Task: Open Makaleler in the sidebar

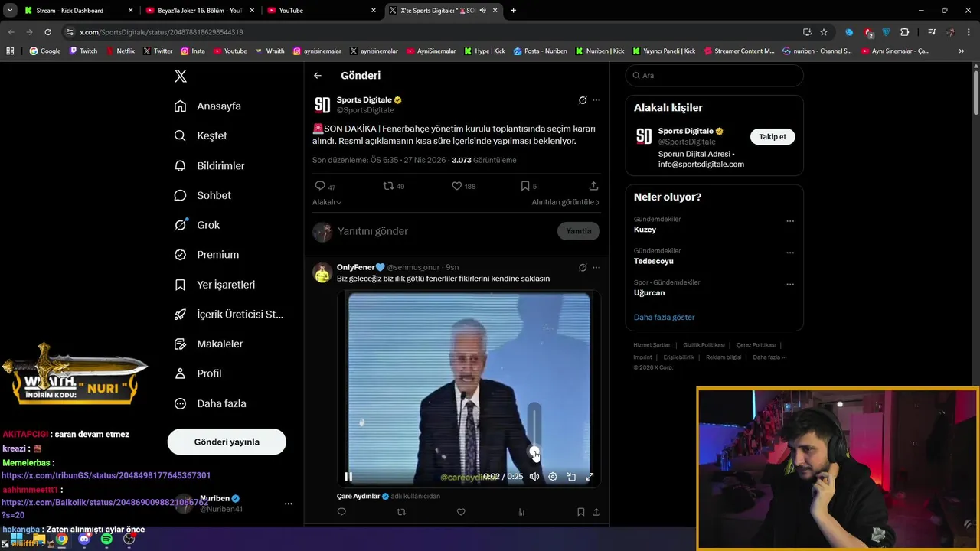Action: point(208,344)
